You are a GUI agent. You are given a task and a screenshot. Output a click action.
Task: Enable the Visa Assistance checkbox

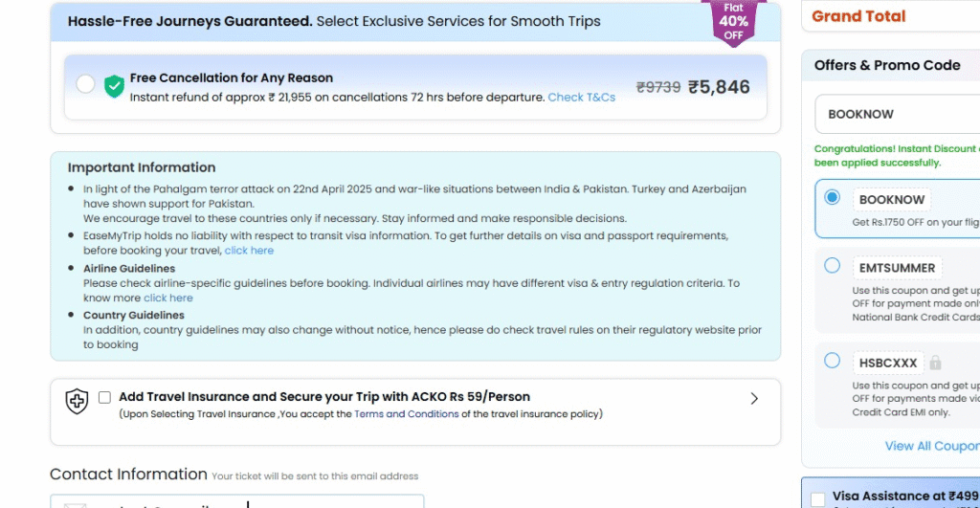(x=817, y=499)
